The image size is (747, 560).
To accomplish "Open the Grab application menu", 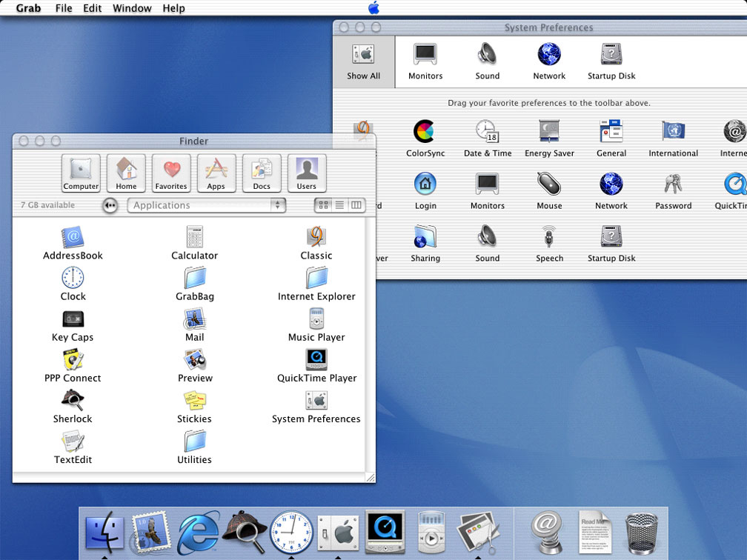I will 28,8.
